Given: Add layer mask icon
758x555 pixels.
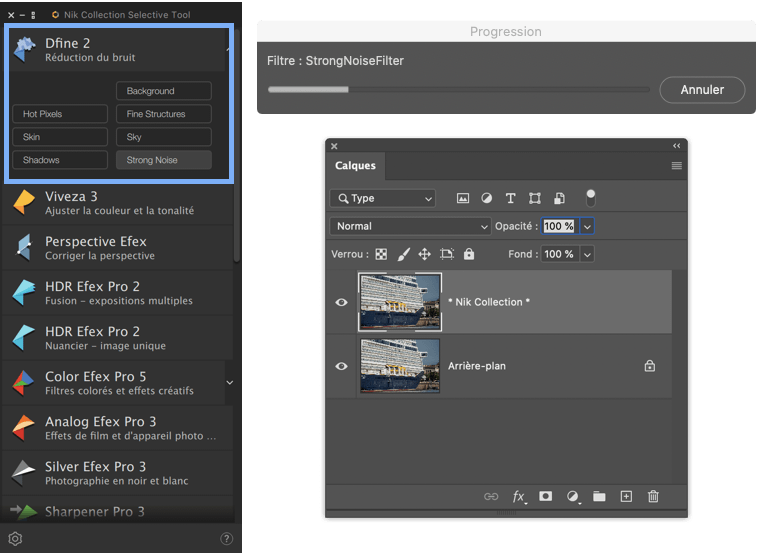Looking at the screenshot, I should (x=545, y=497).
